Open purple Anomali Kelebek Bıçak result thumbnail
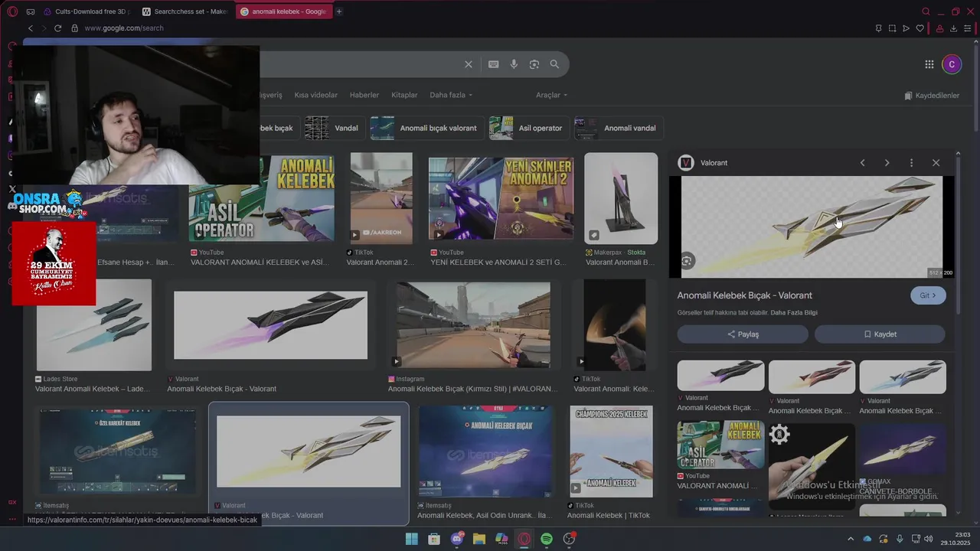The height and width of the screenshot is (551, 980). (271, 325)
